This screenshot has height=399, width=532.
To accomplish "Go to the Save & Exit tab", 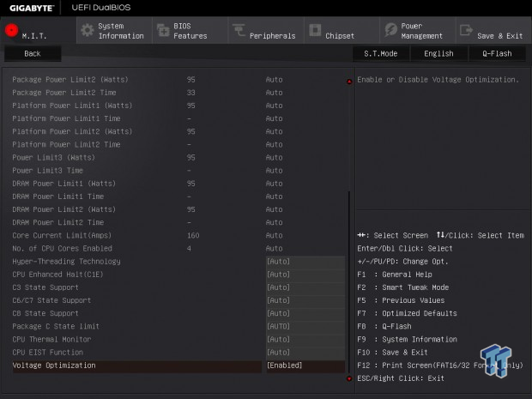I will pos(493,31).
